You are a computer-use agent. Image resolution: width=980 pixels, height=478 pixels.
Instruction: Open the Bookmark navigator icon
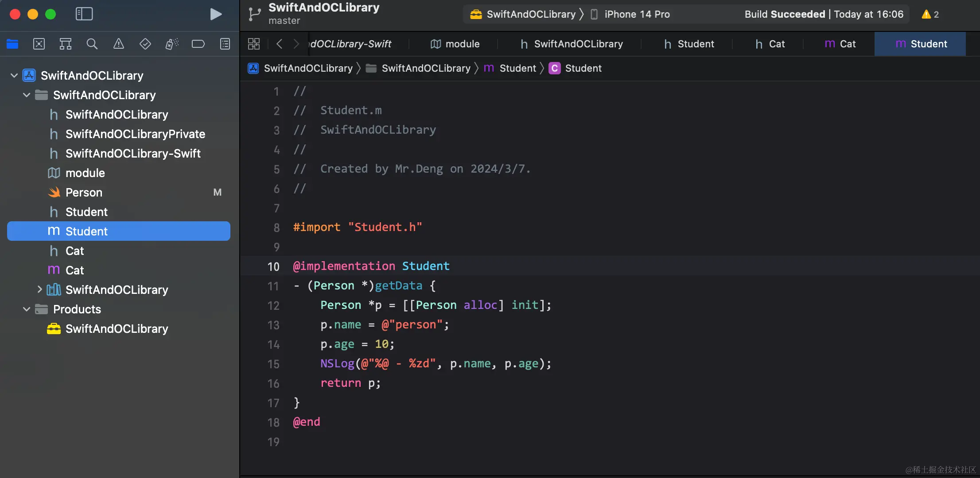pyautogui.click(x=65, y=44)
